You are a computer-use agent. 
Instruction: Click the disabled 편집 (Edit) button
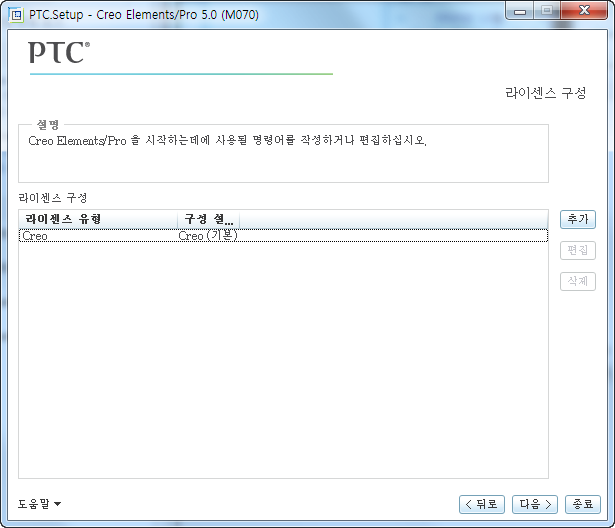(x=578, y=250)
